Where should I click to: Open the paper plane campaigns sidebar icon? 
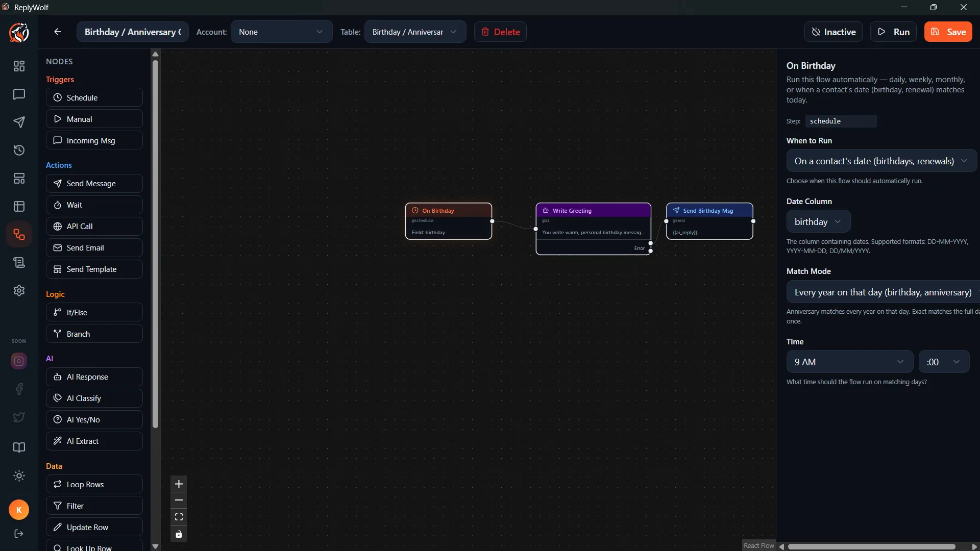[x=19, y=122]
